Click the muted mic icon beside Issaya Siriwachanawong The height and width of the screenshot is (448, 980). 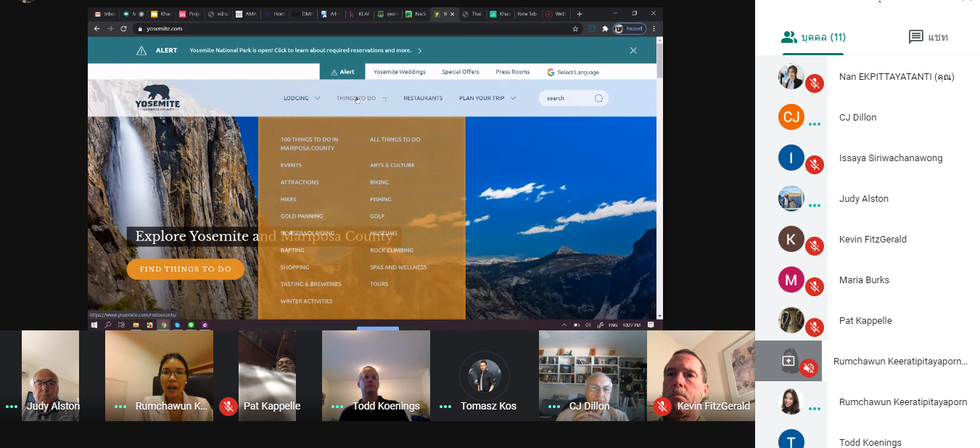point(815,165)
